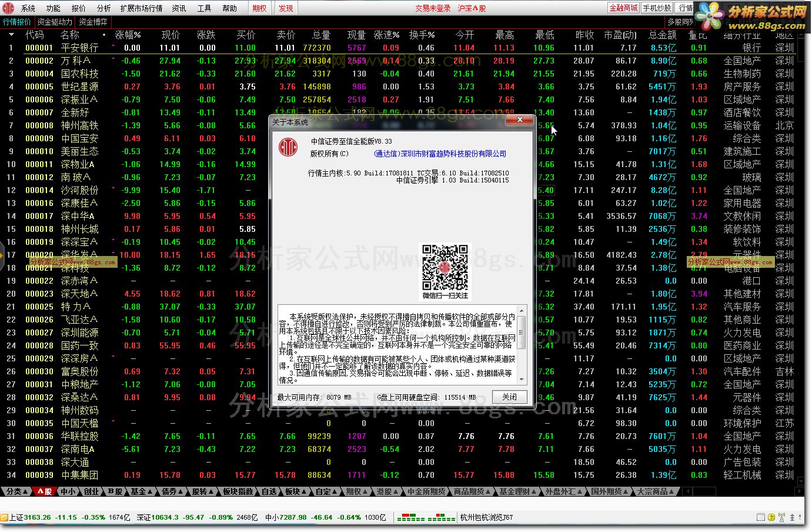The width and height of the screenshot is (812, 532).
Task: Open the 扩展市场行情 menu
Action: 141,8
